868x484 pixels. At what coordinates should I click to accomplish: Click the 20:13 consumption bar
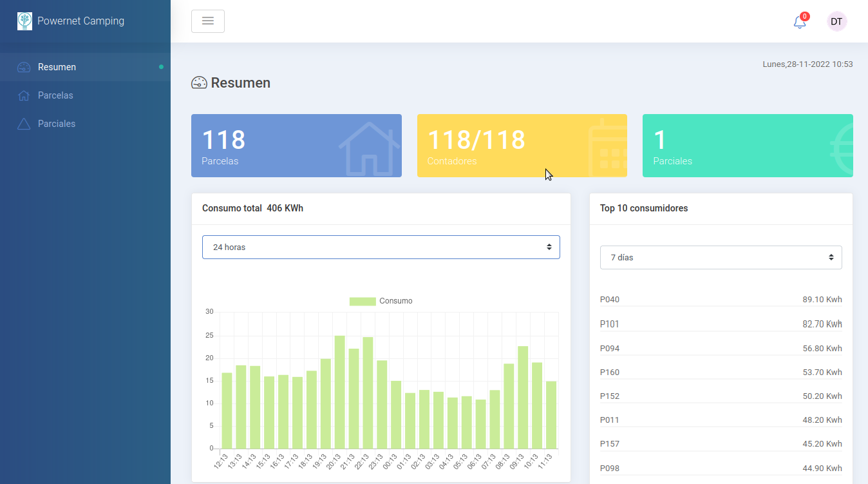339,392
